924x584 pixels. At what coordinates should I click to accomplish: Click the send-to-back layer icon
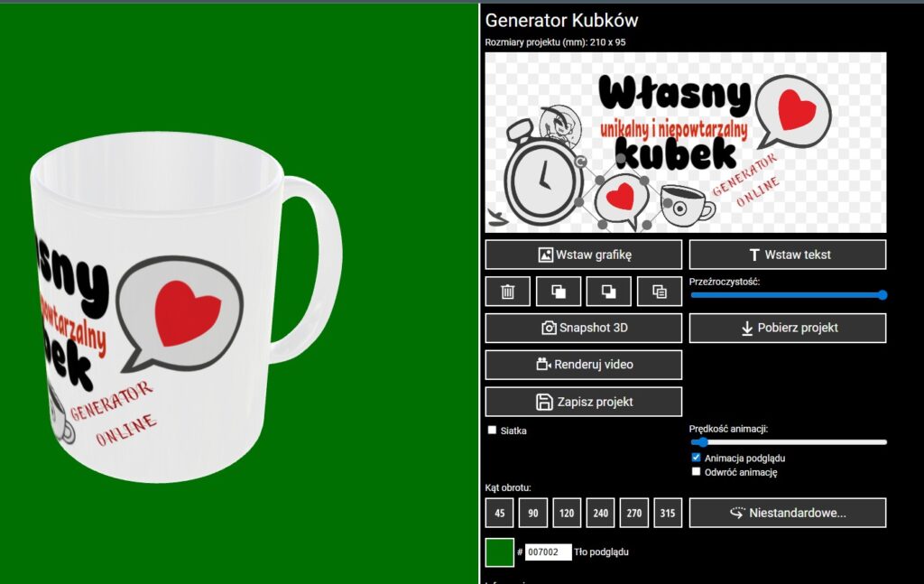pos(608,292)
